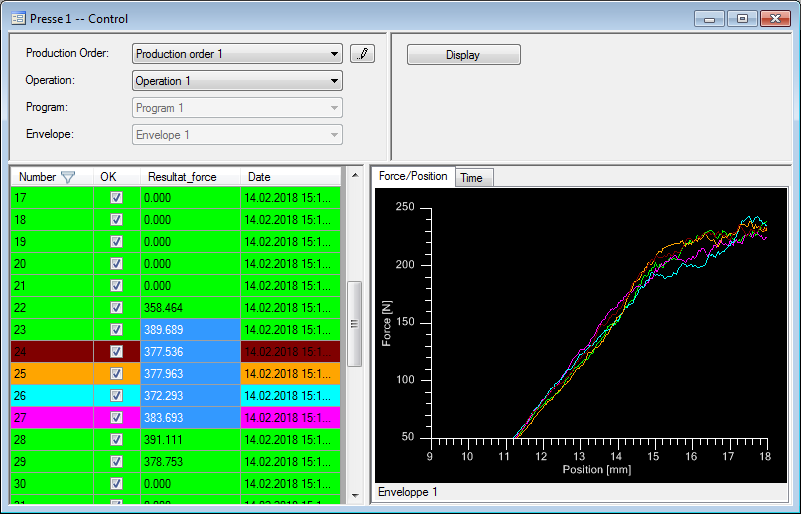Click the pencil edit icon beside Production Order

click(x=362, y=54)
